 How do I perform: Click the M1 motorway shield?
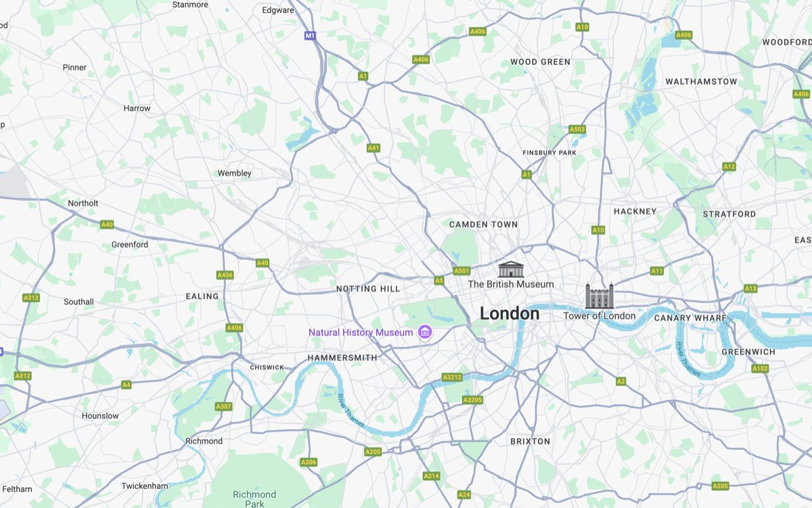coord(310,35)
